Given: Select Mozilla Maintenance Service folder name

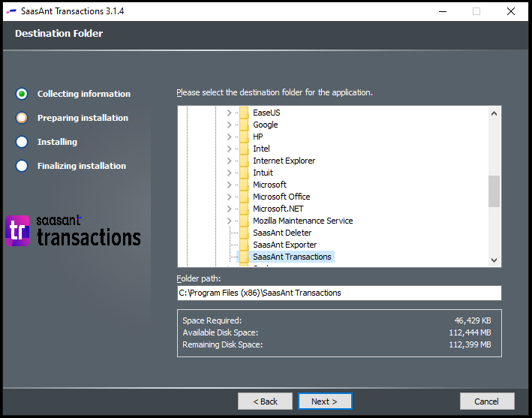Looking at the screenshot, I should coord(303,221).
